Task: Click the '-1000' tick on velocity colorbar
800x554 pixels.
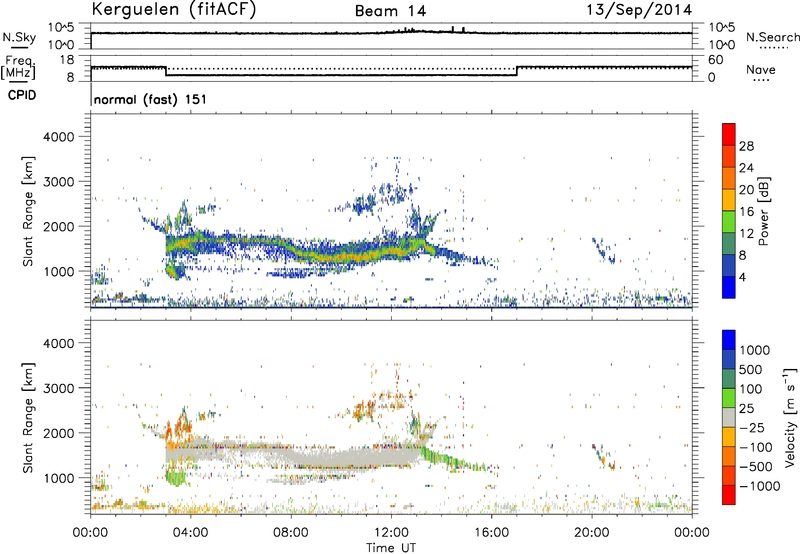Action: point(759,486)
